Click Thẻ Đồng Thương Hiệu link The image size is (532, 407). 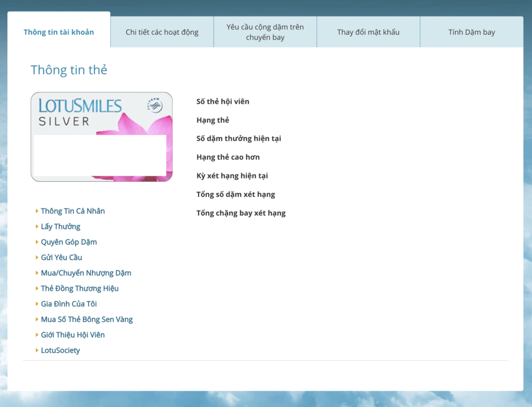[79, 288]
